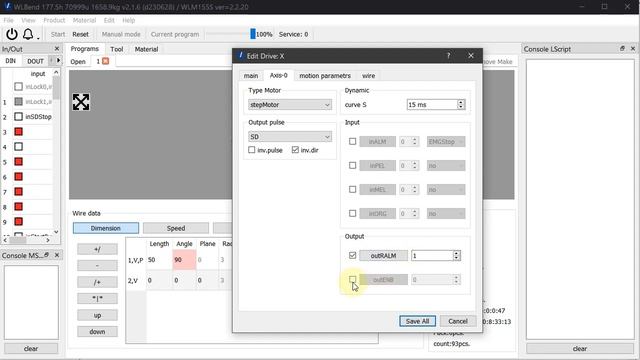
Task: Uncheck the outRALM output checkbox
Action: click(x=352, y=256)
